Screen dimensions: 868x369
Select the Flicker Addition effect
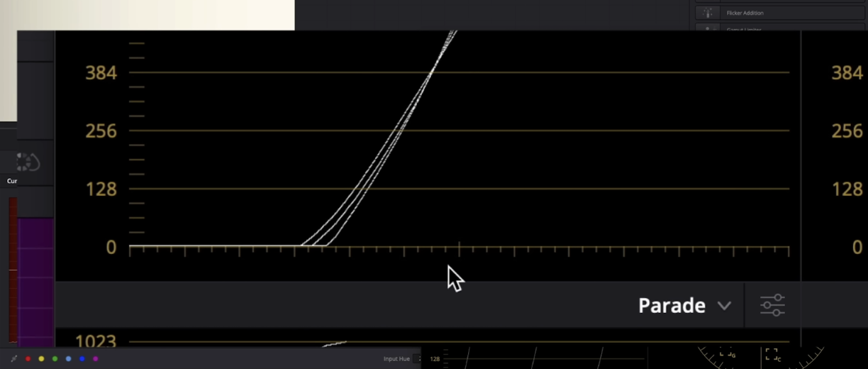(x=779, y=13)
